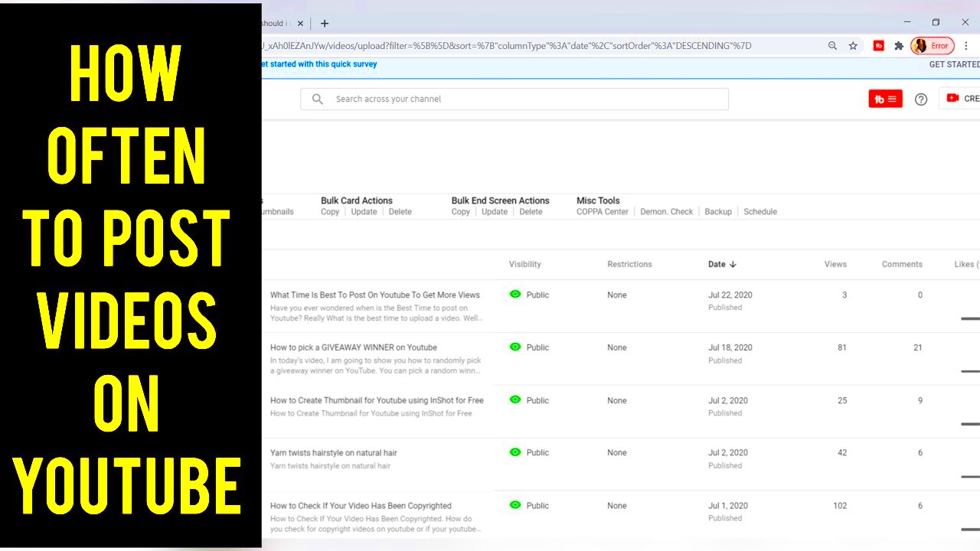Click Delete under Bulk Card Actions
Image resolution: width=980 pixels, height=551 pixels.
pos(400,212)
